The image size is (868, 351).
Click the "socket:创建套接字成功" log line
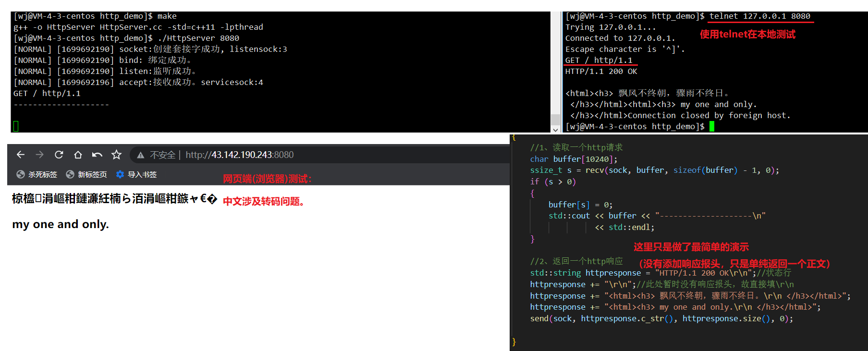coord(150,49)
